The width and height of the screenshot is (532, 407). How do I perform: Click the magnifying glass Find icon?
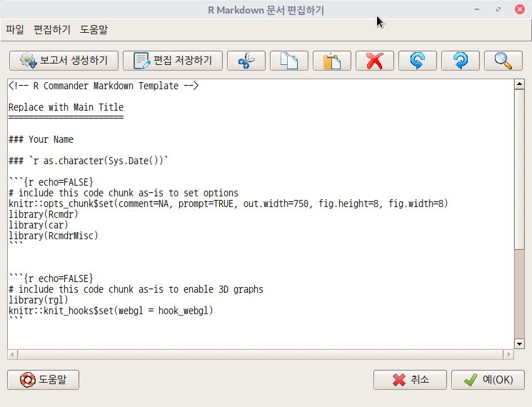point(503,61)
